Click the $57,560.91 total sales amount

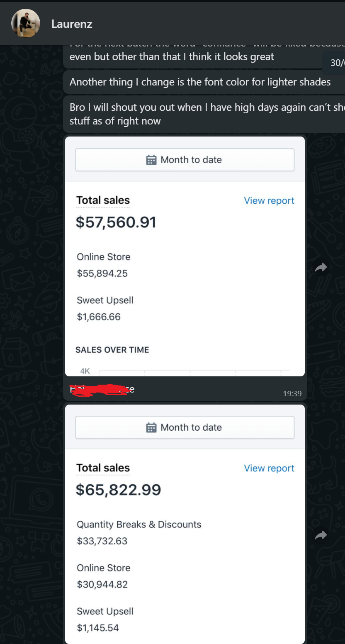click(x=116, y=222)
